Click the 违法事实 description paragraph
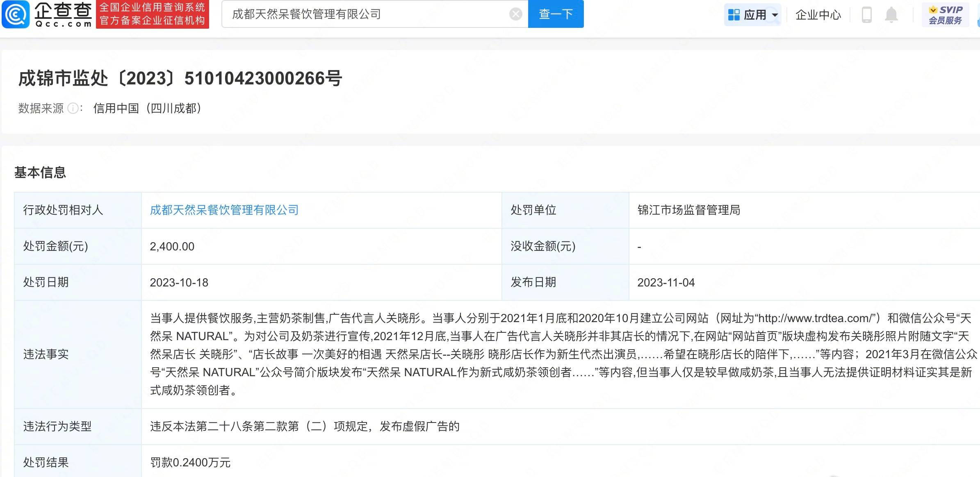The image size is (980, 477). [x=563, y=354]
